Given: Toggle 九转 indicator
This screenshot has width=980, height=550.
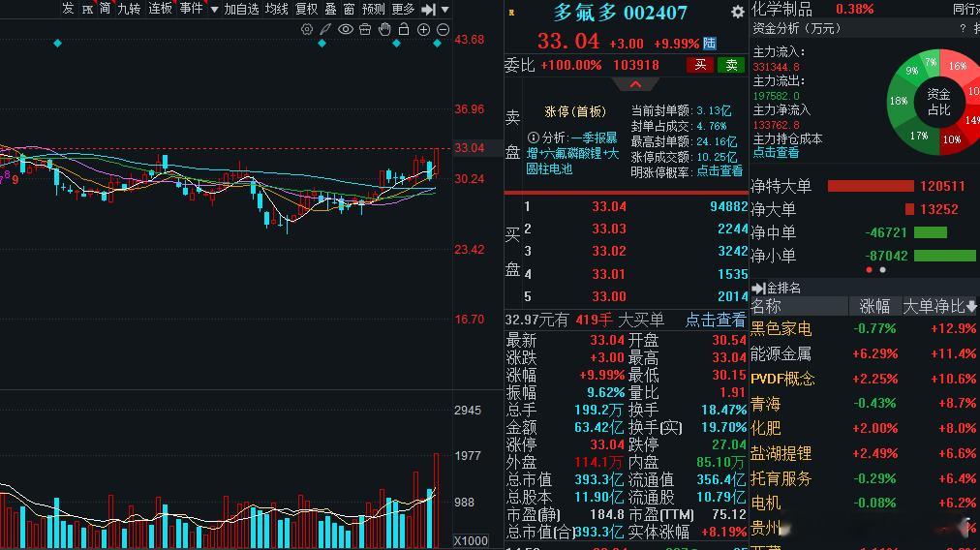Looking at the screenshot, I should tap(130, 9).
